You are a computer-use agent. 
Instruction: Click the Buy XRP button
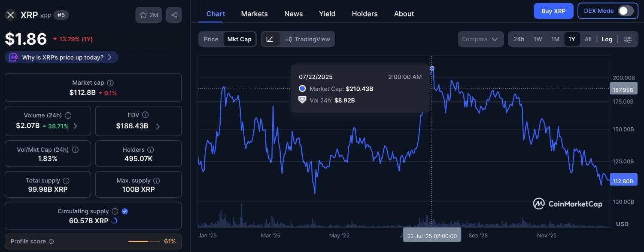click(x=553, y=11)
